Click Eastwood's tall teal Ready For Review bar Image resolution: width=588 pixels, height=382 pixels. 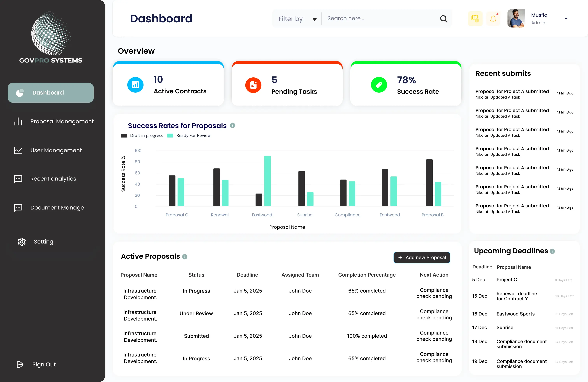267,181
